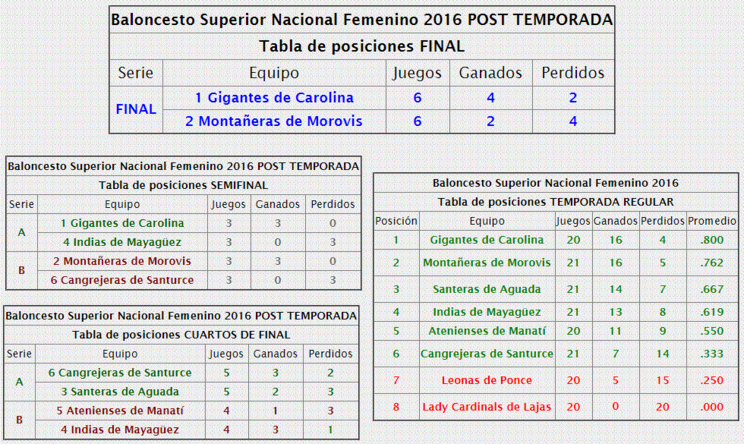Click Leonas de Ponce in regular season table
Viewport: 744px width, 444px height.
click(x=487, y=380)
